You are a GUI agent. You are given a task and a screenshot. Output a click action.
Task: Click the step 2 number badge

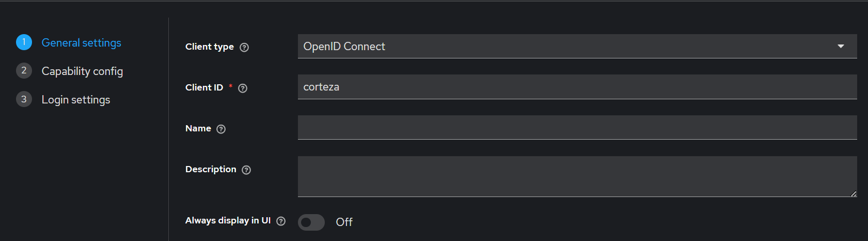(x=24, y=71)
